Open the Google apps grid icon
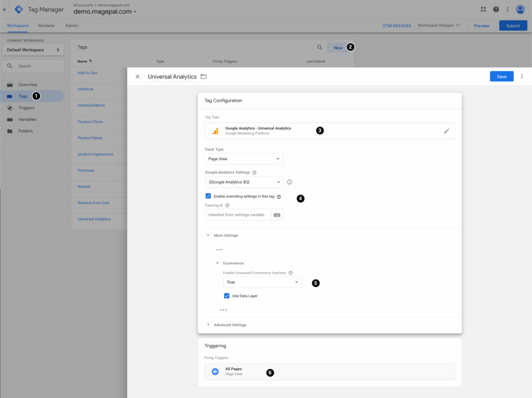532x398 pixels. (x=483, y=9)
